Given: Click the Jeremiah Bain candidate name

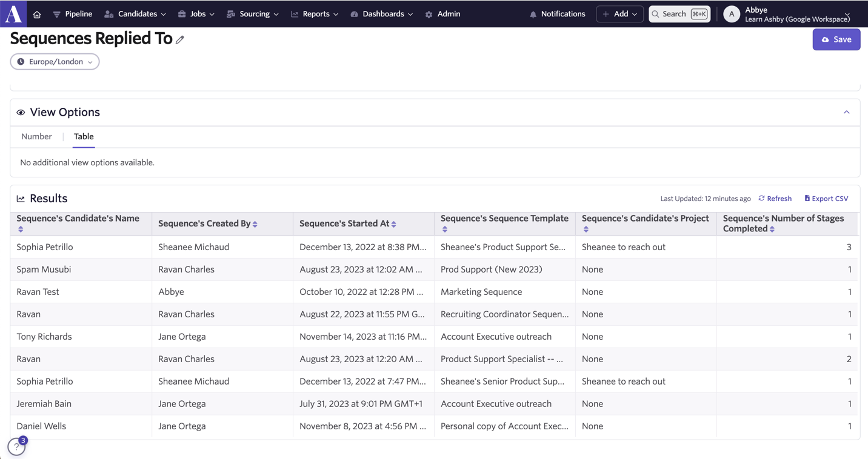Looking at the screenshot, I should [x=44, y=404].
